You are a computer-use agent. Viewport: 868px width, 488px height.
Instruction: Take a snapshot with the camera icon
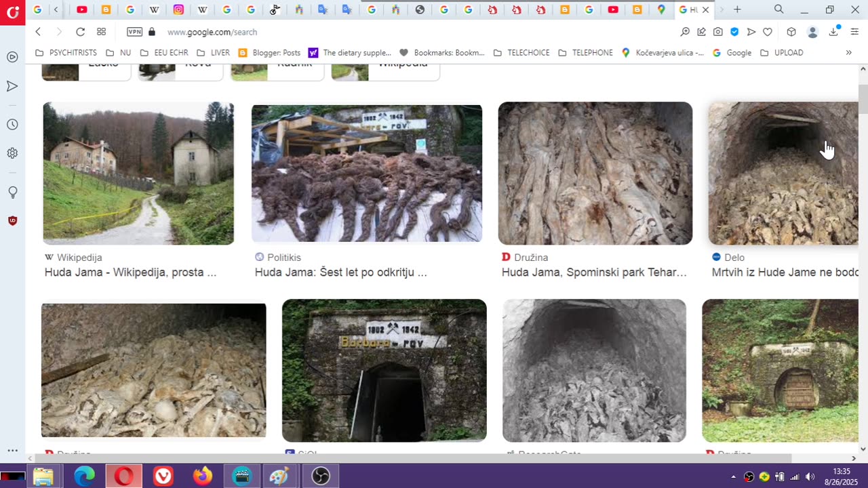717,32
